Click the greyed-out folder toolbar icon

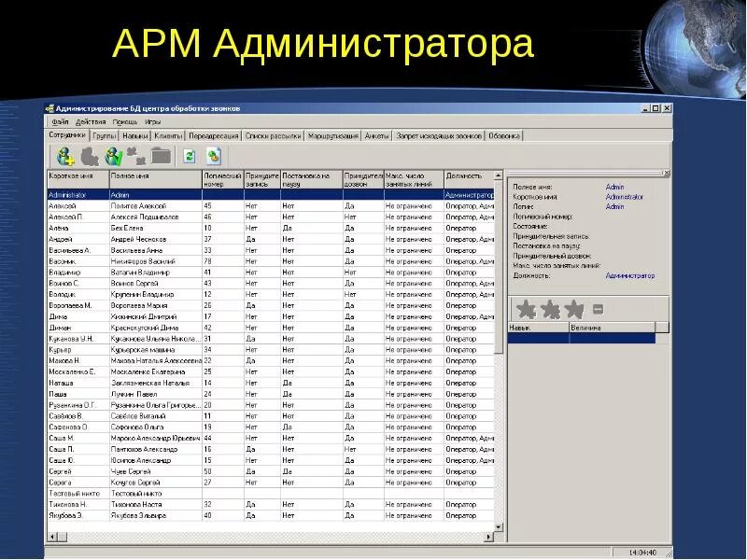click(161, 155)
